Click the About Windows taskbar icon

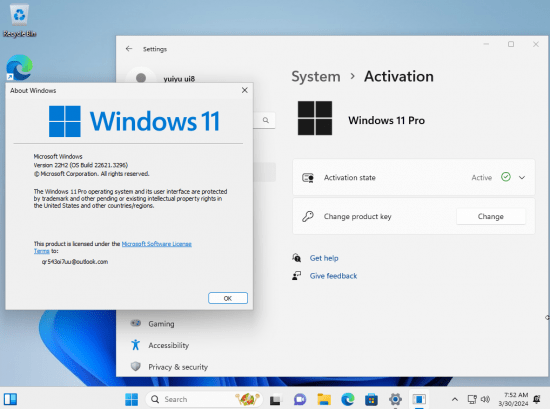[419, 400]
